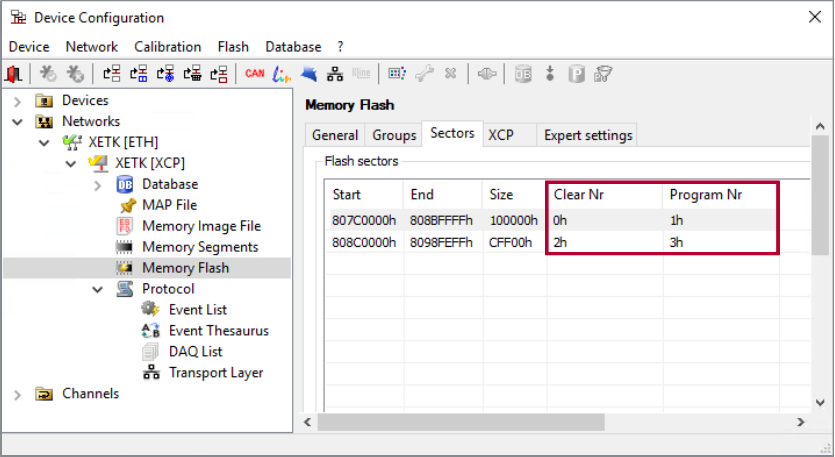
Task: Expand the Channels tree node
Action: pos(18,395)
